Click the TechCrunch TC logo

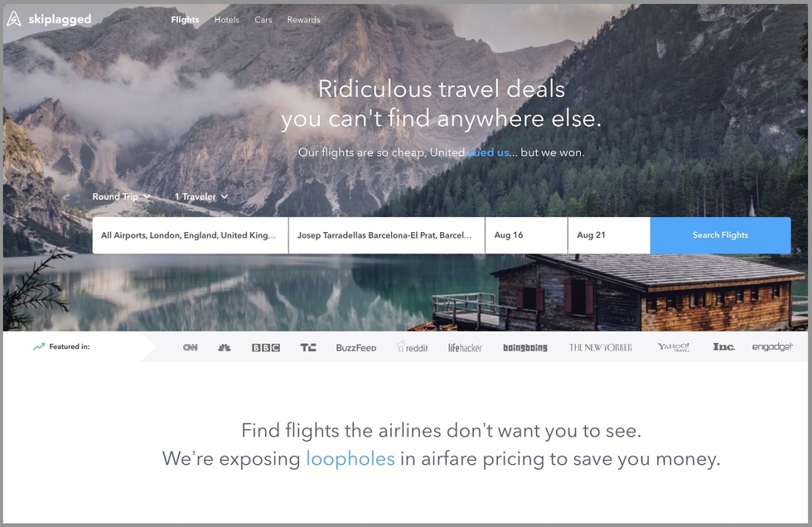[308, 347]
